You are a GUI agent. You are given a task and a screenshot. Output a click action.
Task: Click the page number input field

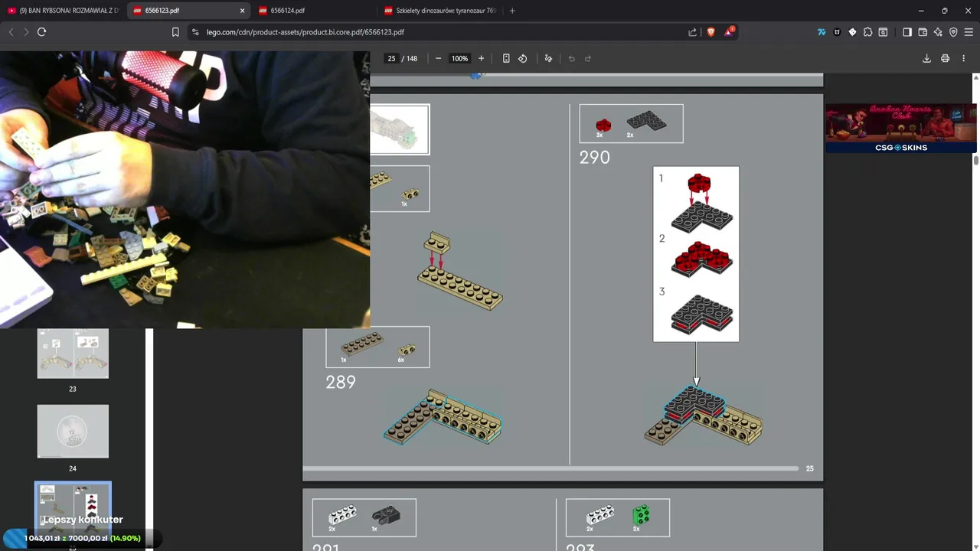[x=391, y=58]
